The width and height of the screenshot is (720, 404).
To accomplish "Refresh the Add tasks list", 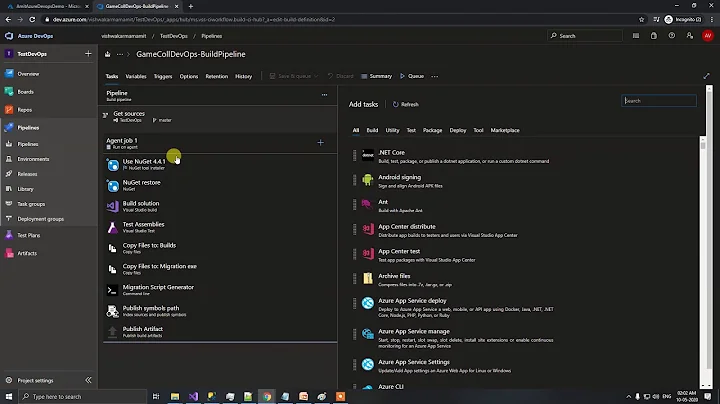I will (406, 105).
